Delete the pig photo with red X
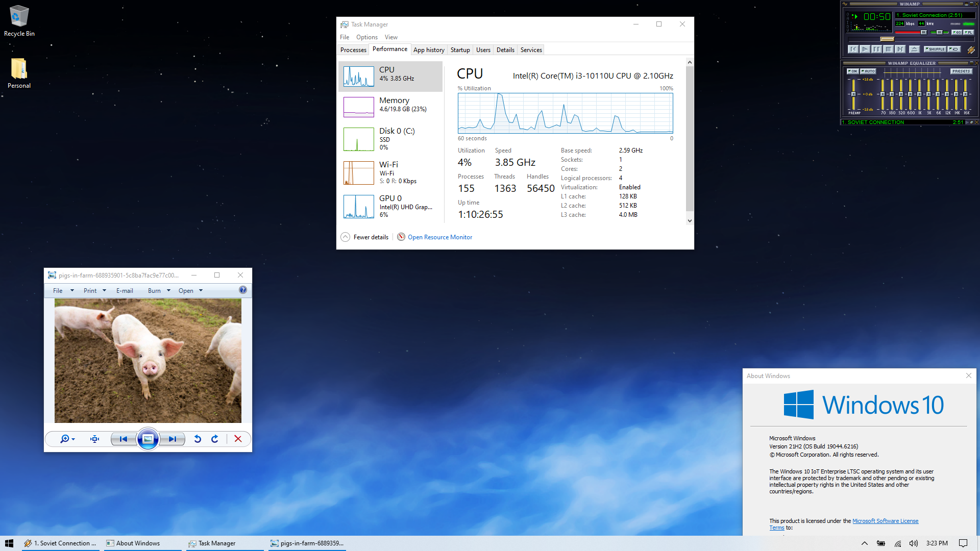This screenshot has height=551, width=980. click(x=238, y=439)
